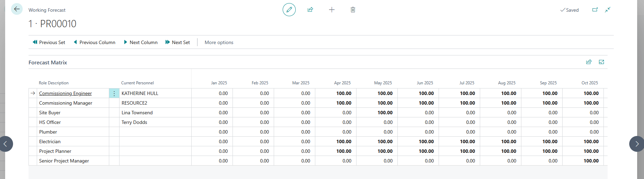Click the Saved status indicator
The height and width of the screenshot is (179, 644).
tap(569, 10)
